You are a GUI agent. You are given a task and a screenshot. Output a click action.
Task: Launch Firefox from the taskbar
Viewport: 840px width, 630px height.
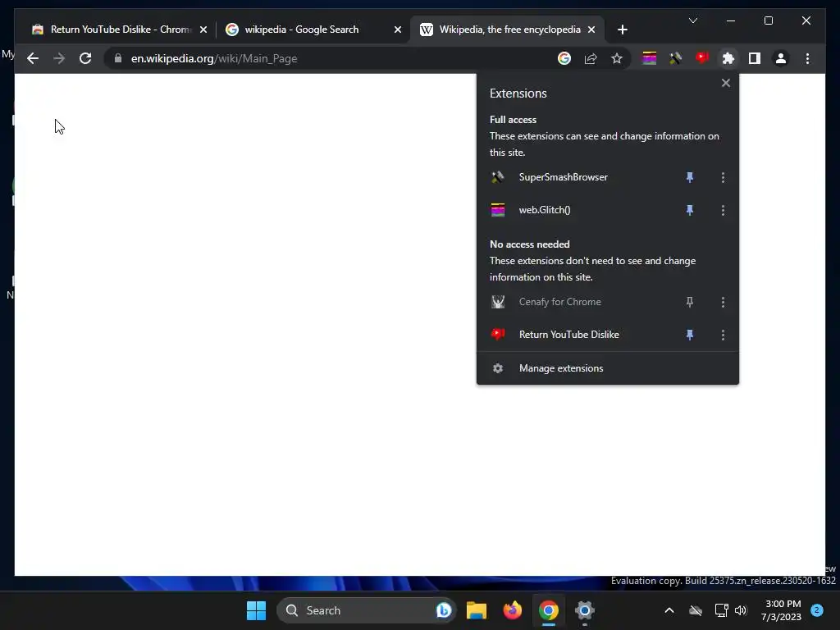513,610
